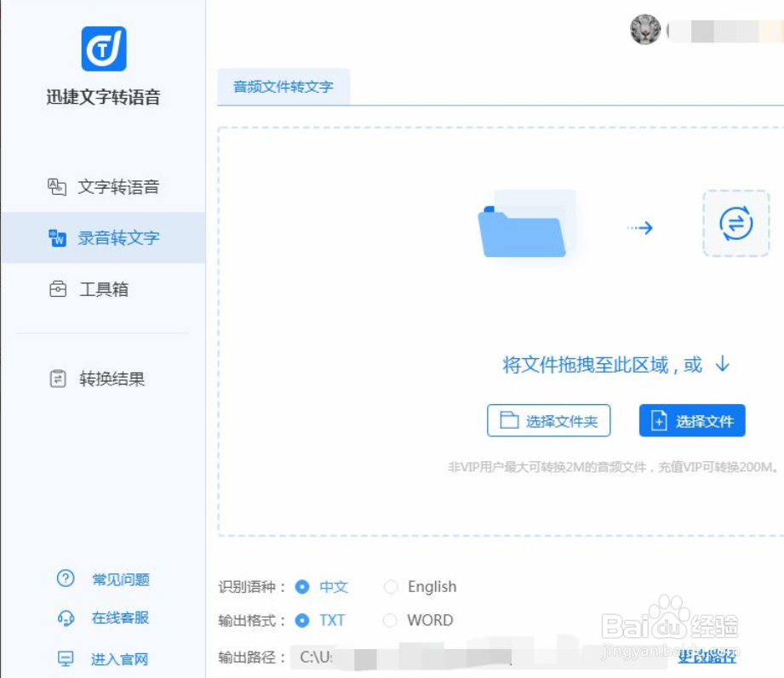Click the blue 选择文件 button

[691, 419]
